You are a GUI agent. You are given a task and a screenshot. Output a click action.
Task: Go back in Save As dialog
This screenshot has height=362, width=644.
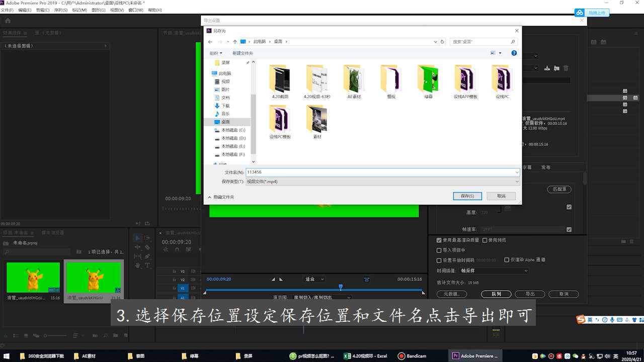coord(210,42)
